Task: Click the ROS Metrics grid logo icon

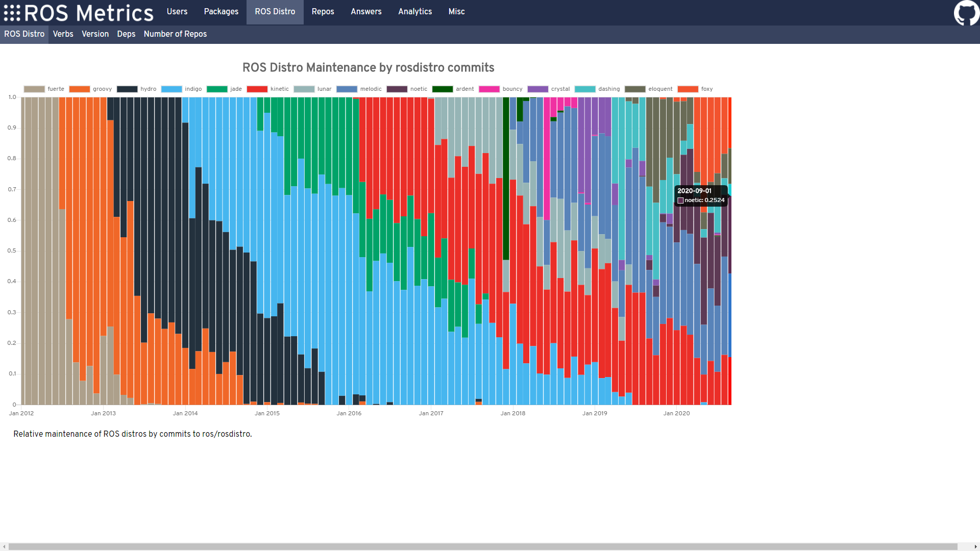Action: pos(12,13)
